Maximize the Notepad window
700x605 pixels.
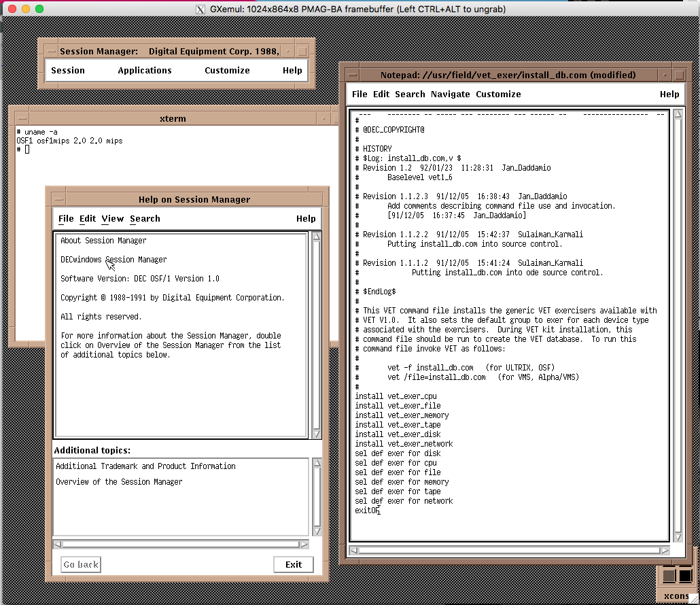click(679, 75)
